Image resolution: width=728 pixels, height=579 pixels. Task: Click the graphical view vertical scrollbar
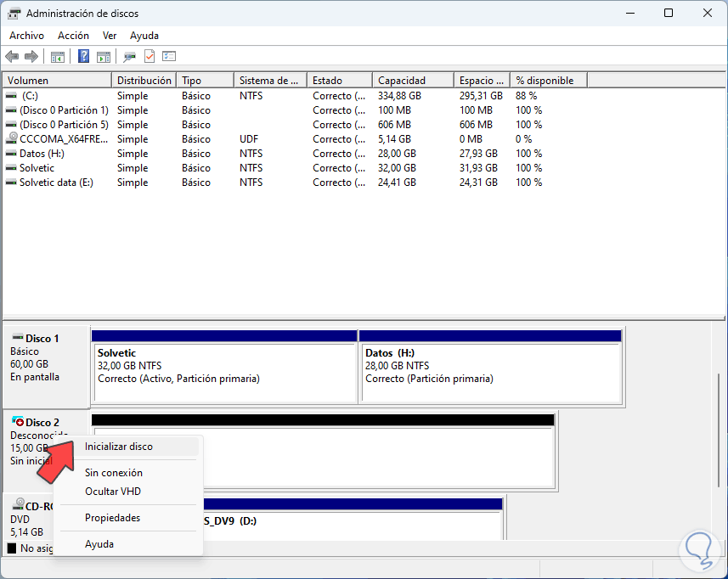pos(720,429)
